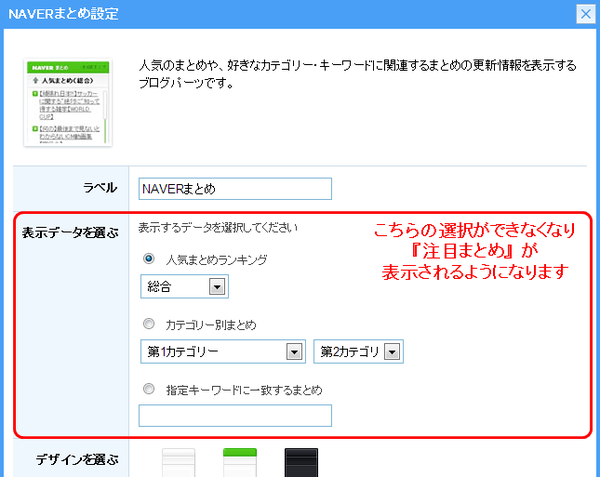Click the NAVERまとめ設定 dialog title

point(64,14)
